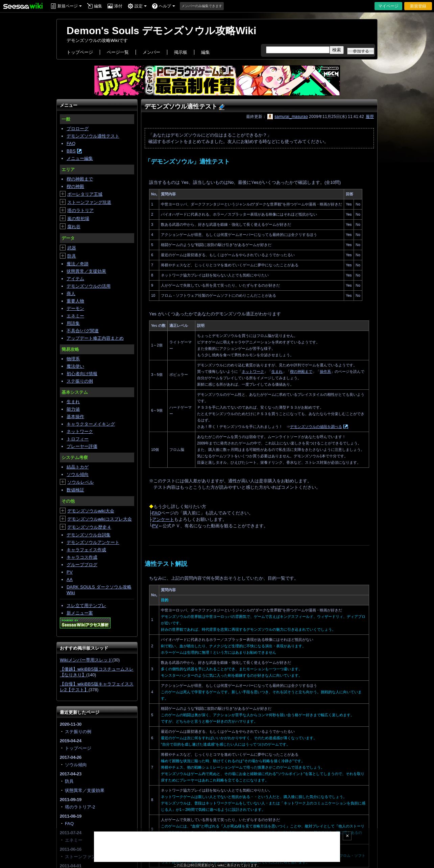Click the Seesaa wiki logo
Screen dimensions: 434x868
(23, 6)
